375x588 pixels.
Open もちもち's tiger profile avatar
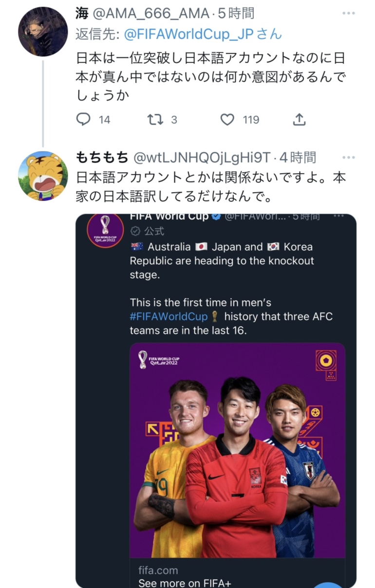43,175
